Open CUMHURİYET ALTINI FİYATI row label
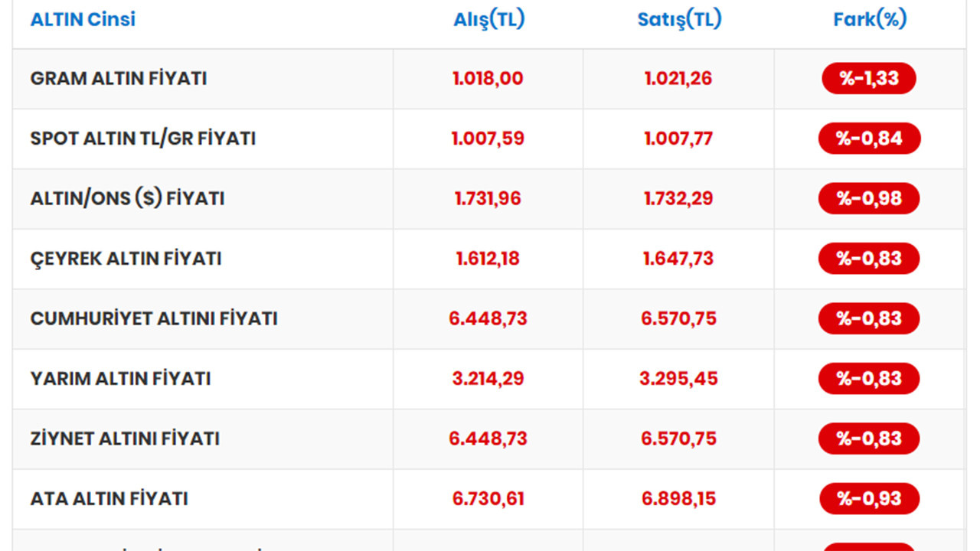 (154, 318)
